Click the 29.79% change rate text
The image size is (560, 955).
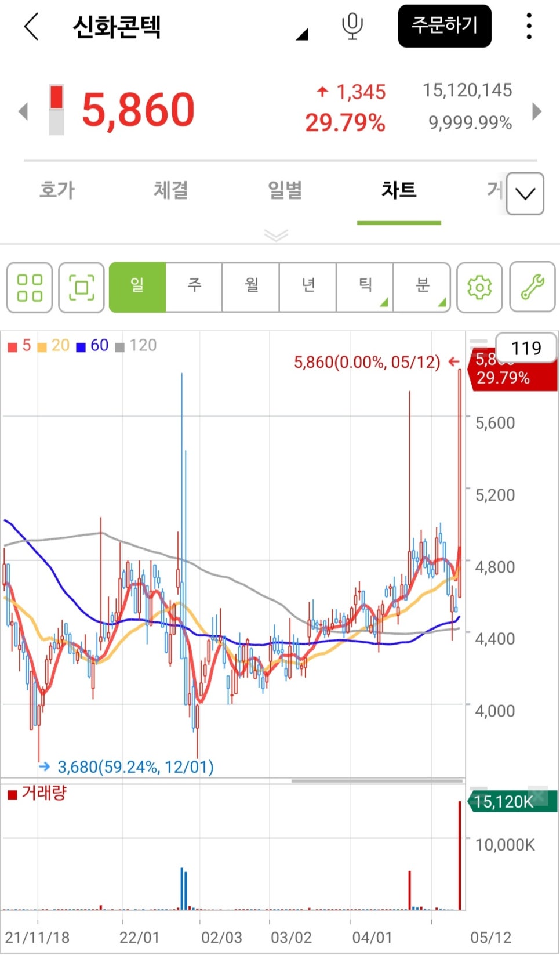click(345, 123)
